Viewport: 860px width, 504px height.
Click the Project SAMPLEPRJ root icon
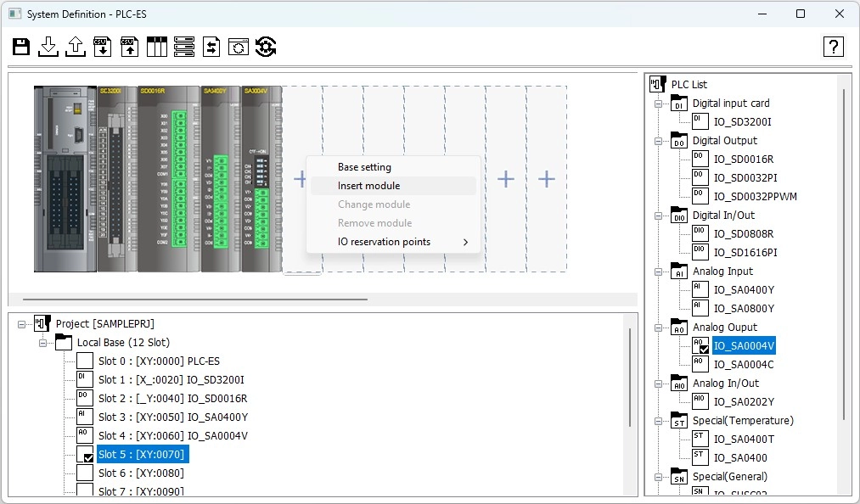[x=42, y=323]
